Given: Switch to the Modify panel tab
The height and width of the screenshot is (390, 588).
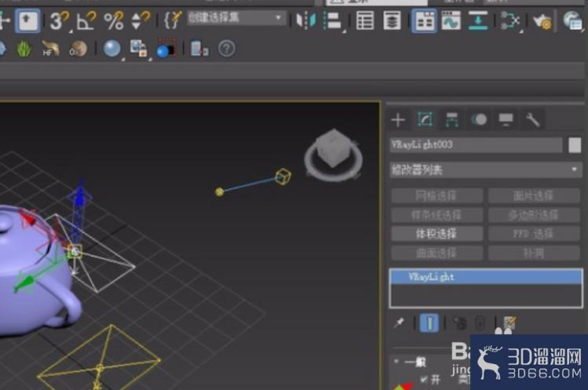Looking at the screenshot, I should point(425,120).
